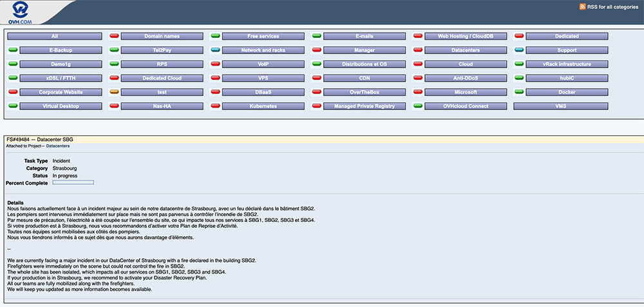Open the Managed Private Registry category
Screen dimensions: 644x307
(x=365, y=106)
